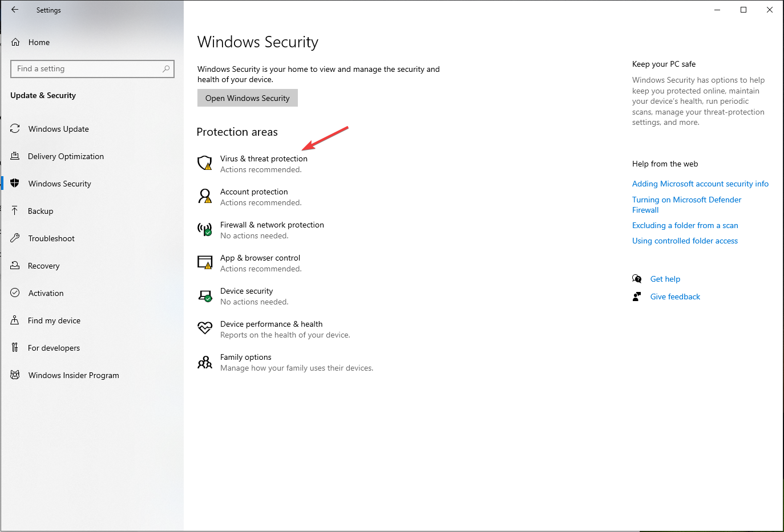Go to Delivery Optimization settings

pos(66,156)
